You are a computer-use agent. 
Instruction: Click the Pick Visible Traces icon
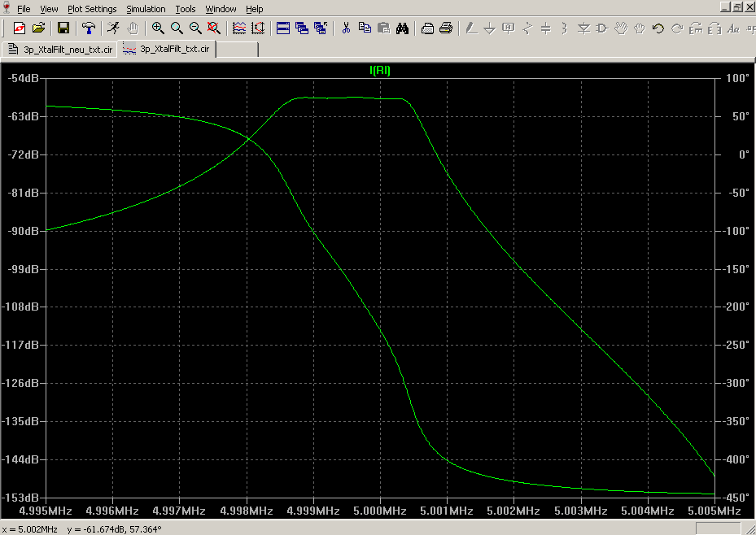[x=239, y=28]
